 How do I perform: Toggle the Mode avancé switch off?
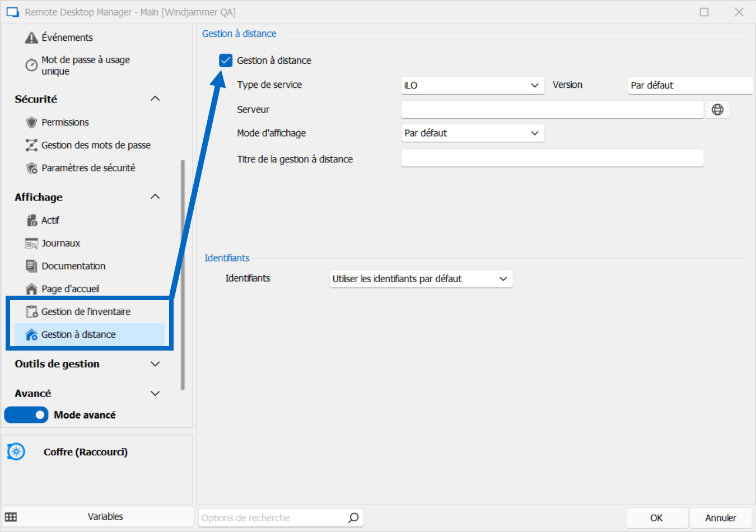point(26,415)
